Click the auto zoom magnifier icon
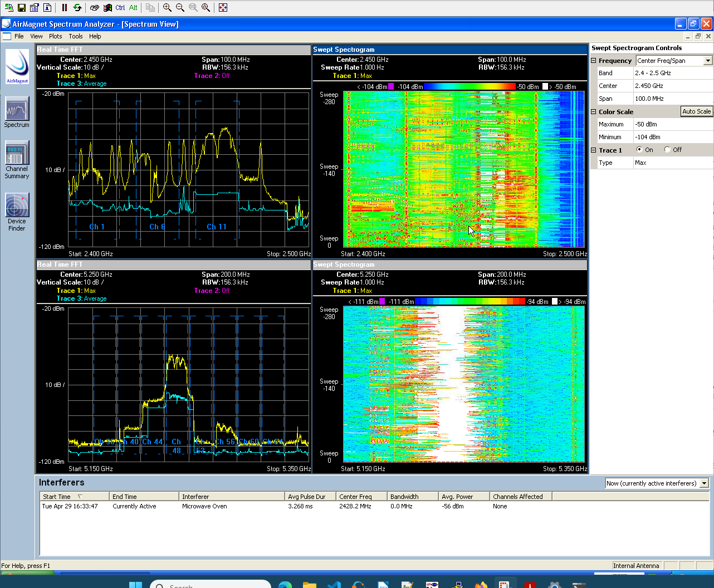The height and width of the screenshot is (588, 714). click(206, 8)
